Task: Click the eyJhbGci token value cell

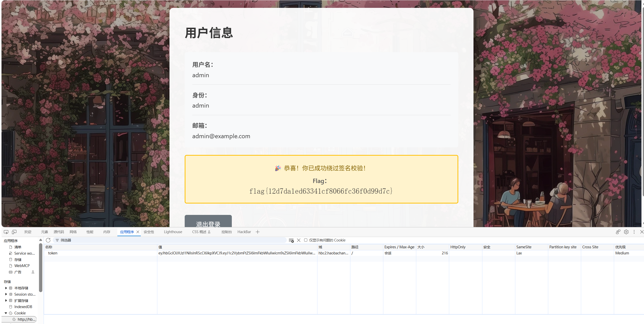Action: pyautogui.click(x=237, y=253)
